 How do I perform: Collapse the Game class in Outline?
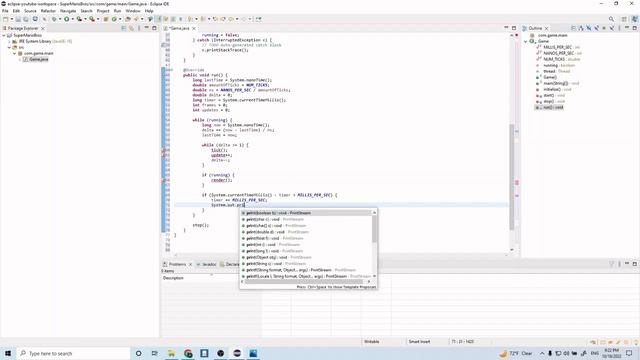[526, 41]
